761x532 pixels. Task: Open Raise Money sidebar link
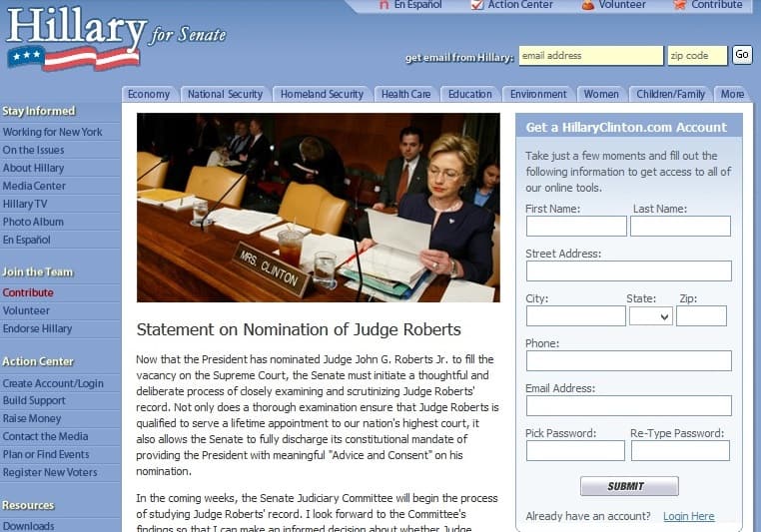point(32,418)
